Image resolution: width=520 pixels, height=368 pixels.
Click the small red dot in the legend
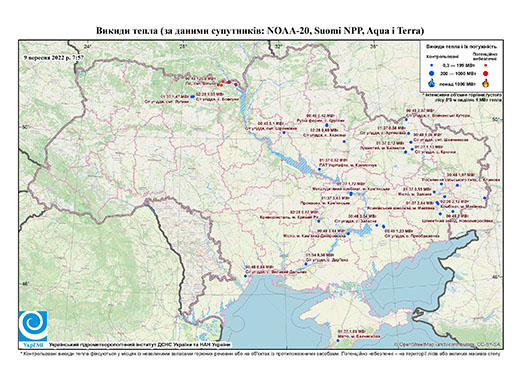coord(486,65)
